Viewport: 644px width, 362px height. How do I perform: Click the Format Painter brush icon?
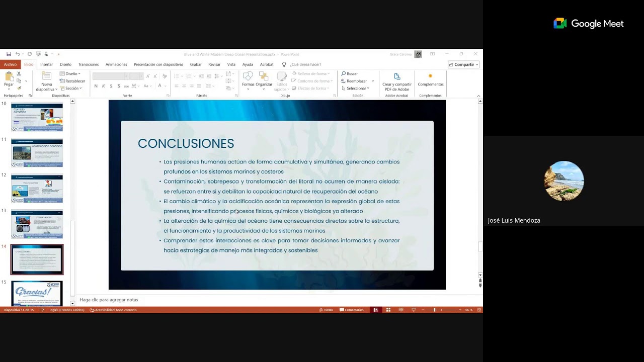(19, 88)
